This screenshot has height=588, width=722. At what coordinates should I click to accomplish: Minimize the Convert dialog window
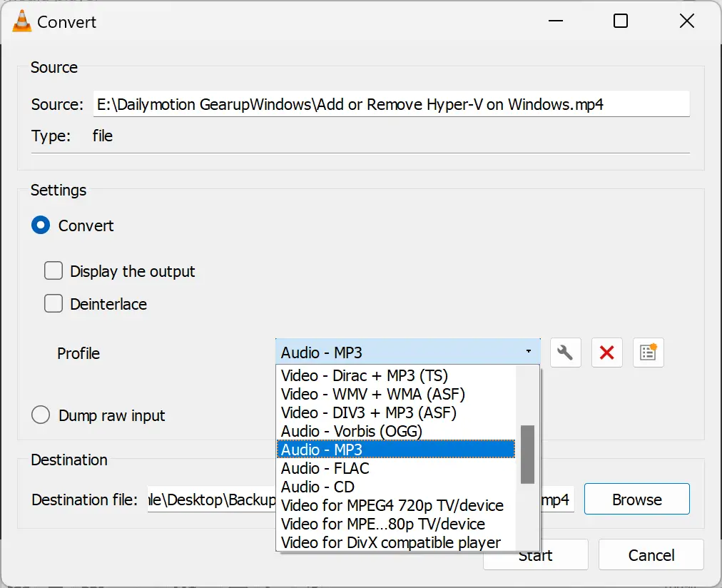555,21
